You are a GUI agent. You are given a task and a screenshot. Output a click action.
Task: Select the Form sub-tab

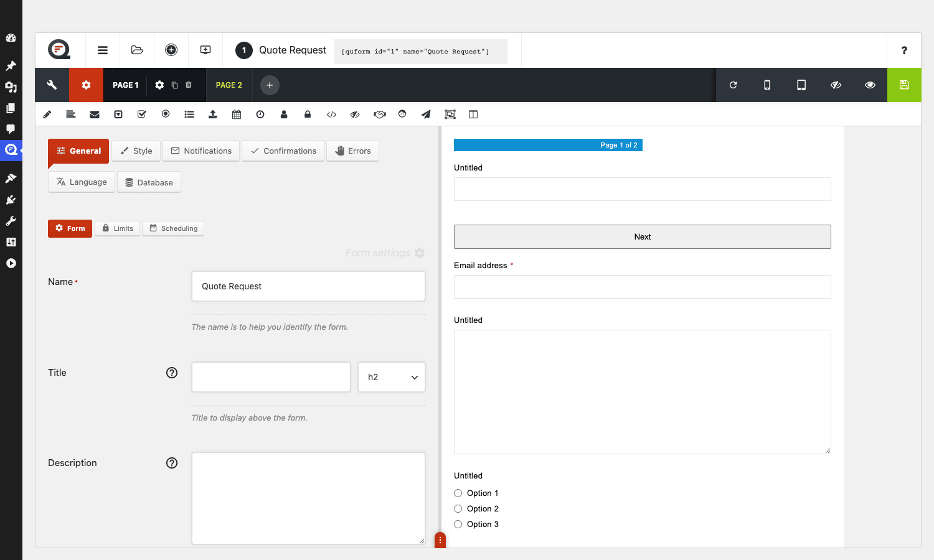click(70, 228)
